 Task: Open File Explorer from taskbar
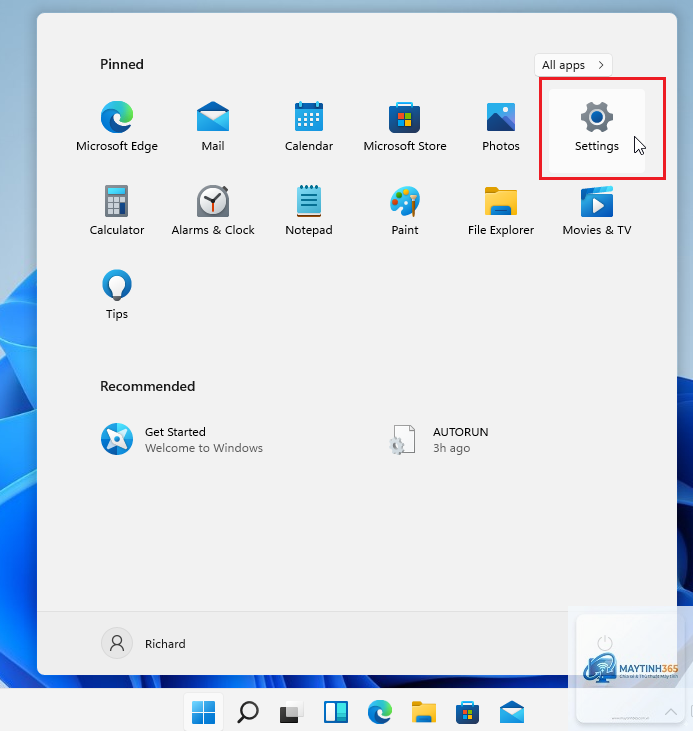(x=423, y=712)
